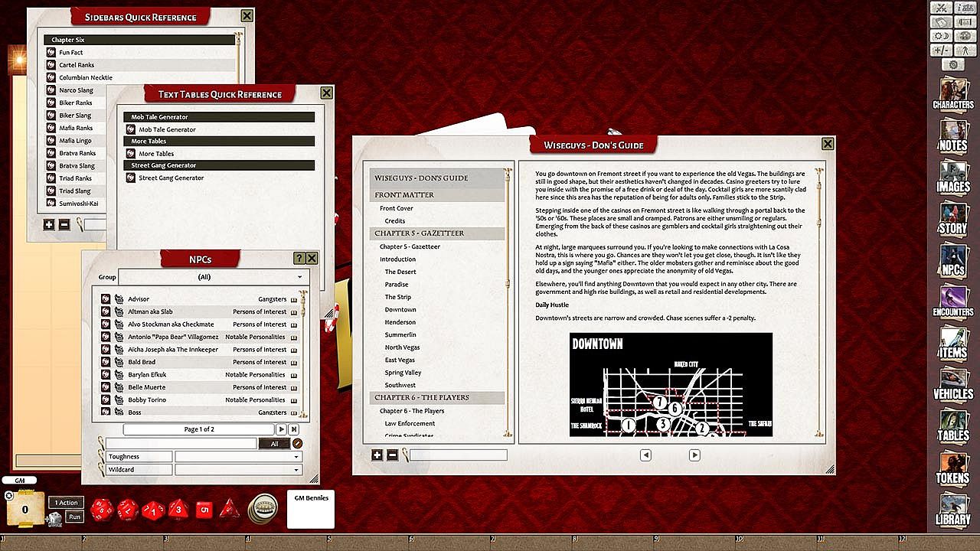Click module book icon on Belle Muerte row

pos(294,387)
